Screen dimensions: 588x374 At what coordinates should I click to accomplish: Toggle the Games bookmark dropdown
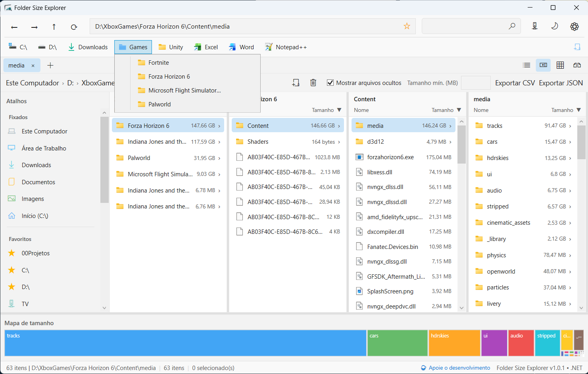point(133,47)
